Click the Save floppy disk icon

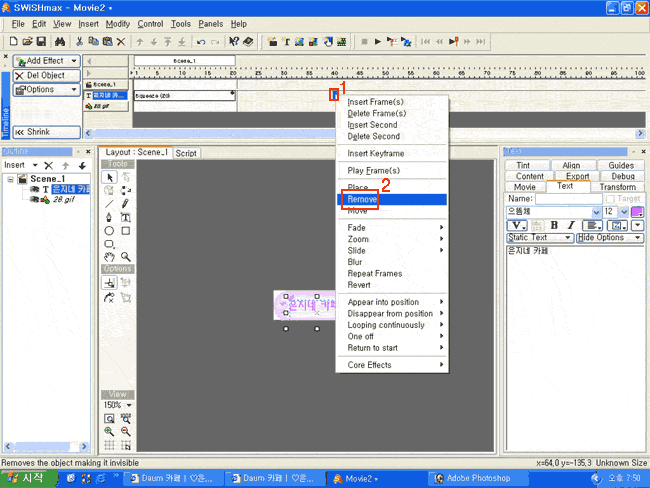(41, 41)
